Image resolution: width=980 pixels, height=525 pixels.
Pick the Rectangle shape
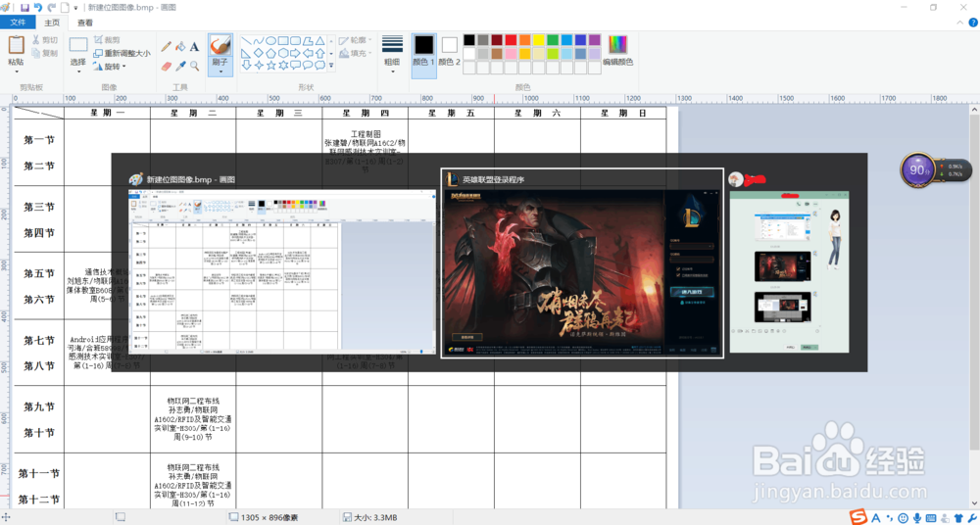coord(283,40)
